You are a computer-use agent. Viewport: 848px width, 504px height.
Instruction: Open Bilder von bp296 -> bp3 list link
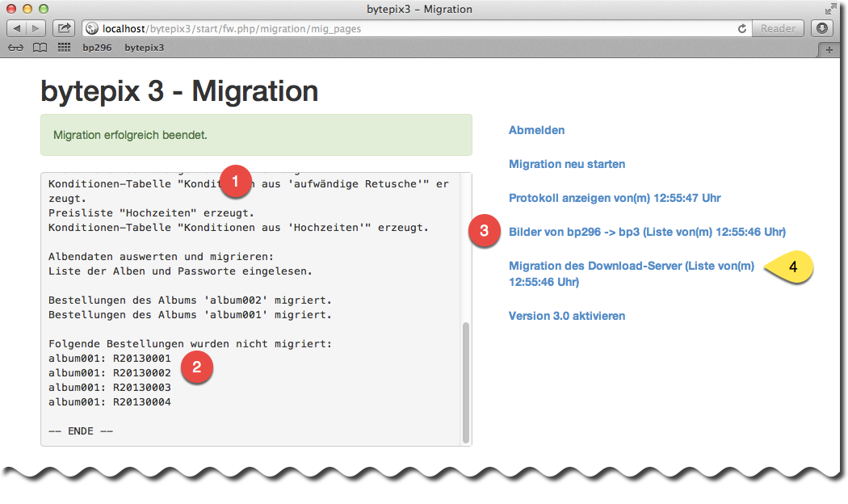647,232
